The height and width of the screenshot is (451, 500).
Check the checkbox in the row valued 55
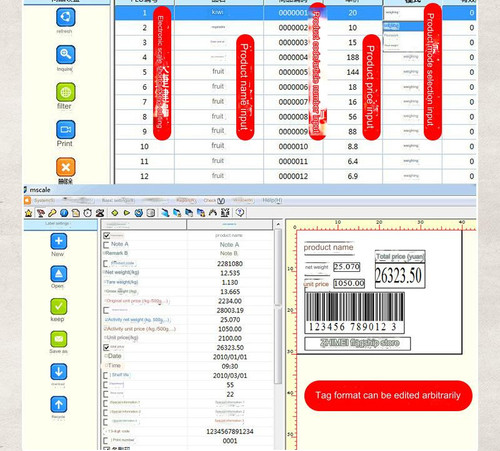pyautogui.click(x=106, y=385)
